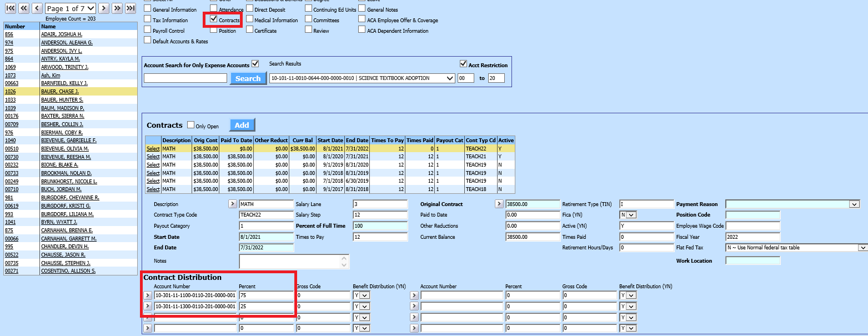This screenshot has height=336, width=868.
Task: Go to next page using single arrow
Action: pyautogui.click(x=104, y=8)
